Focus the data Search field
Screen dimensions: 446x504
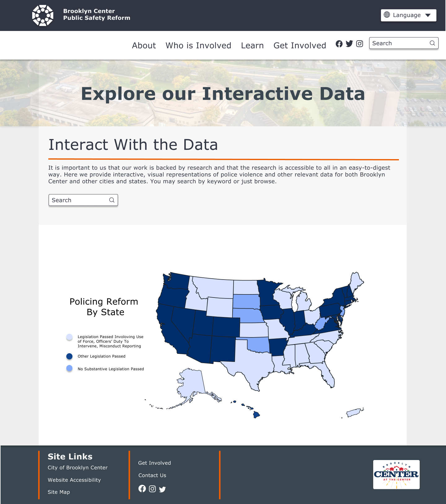(x=83, y=200)
